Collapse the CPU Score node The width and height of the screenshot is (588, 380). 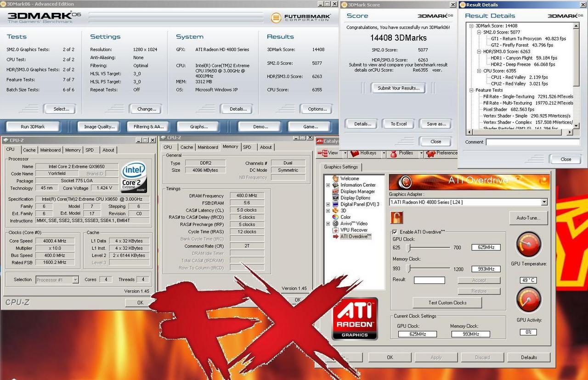pyautogui.click(x=479, y=71)
